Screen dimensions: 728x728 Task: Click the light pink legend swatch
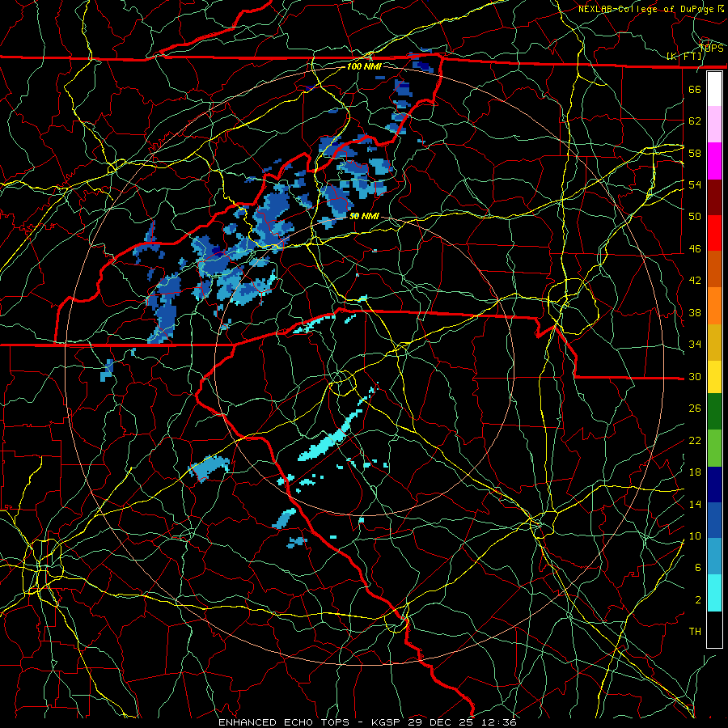point(714,124)
